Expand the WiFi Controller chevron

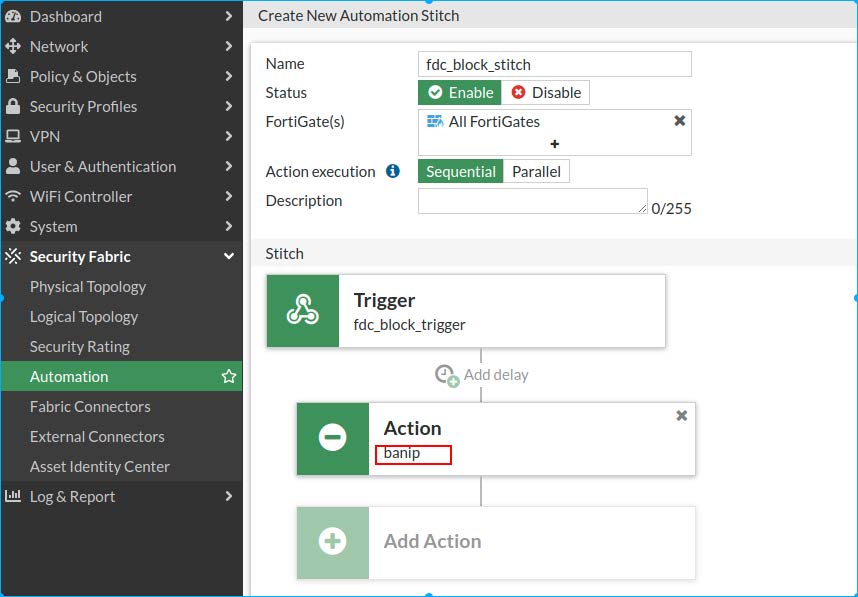point(229,196)
